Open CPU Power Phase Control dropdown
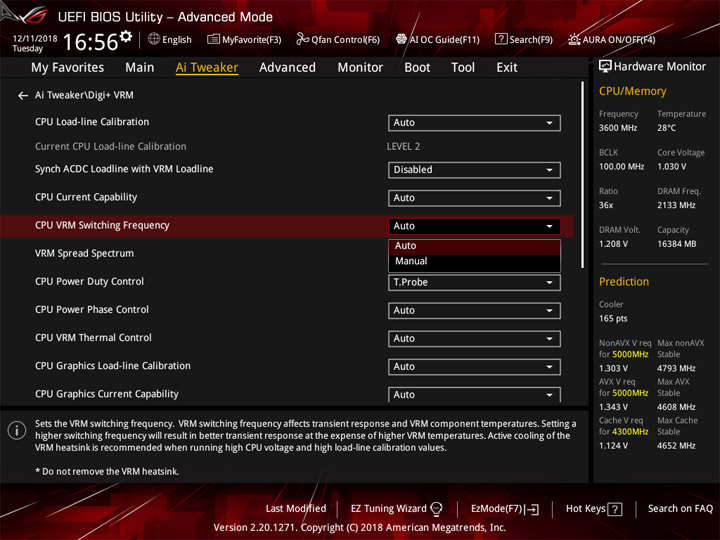 474,310
